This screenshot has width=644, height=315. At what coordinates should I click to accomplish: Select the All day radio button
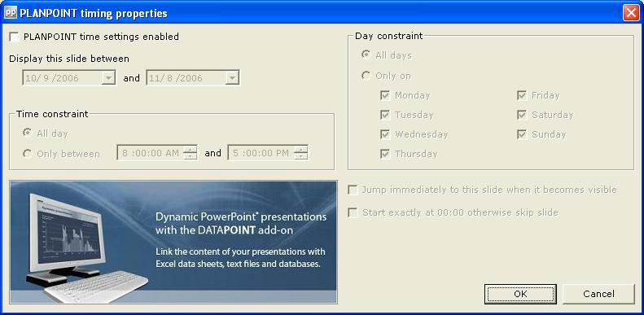click(x=28, y=133)
